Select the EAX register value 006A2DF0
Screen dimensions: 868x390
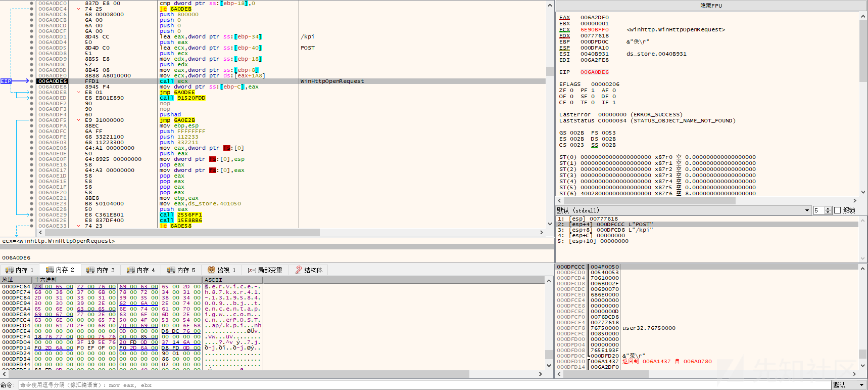coord(594,18)
